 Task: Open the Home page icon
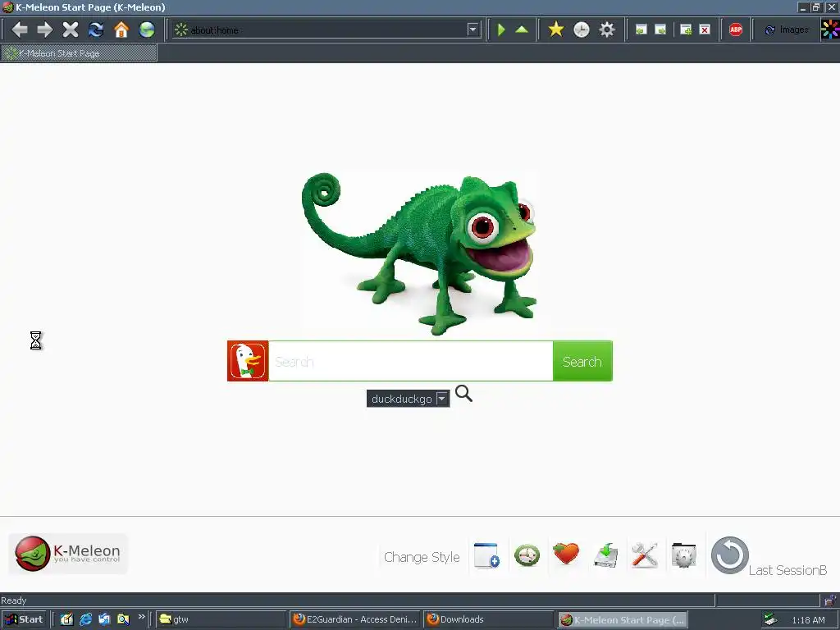click(x=121, y=30)
